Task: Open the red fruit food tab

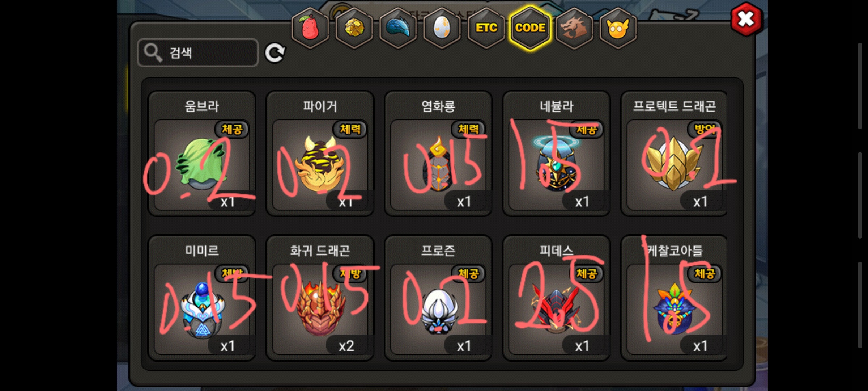Action: pyautogui.click(x=310, y=28)
